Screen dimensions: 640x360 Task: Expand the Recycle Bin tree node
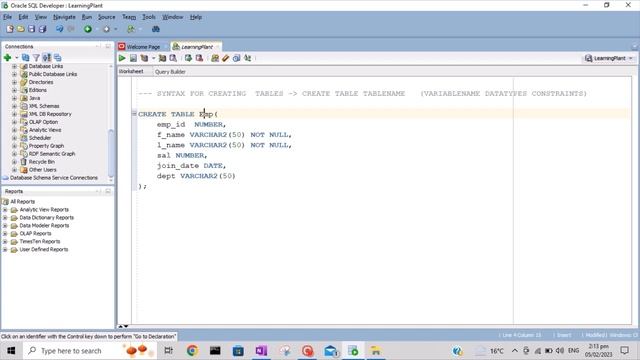pyautogui.click(x=14, y=162)
